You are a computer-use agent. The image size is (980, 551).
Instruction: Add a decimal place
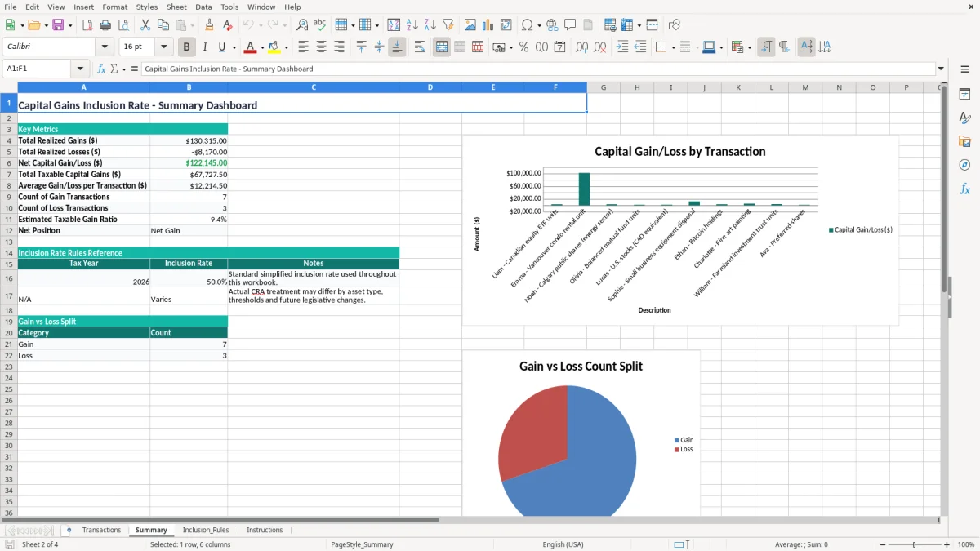[581, 47]
